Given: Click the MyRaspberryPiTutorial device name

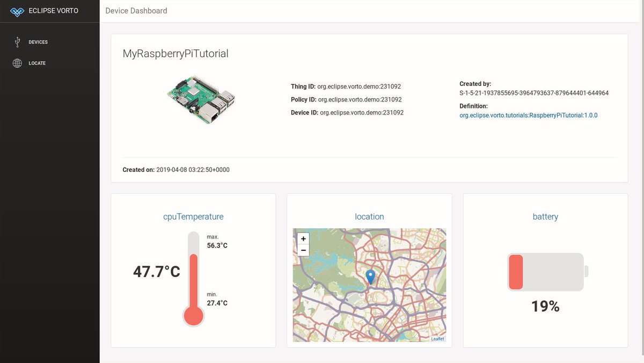Looking at the screenshot, I should tap(174, 53).
